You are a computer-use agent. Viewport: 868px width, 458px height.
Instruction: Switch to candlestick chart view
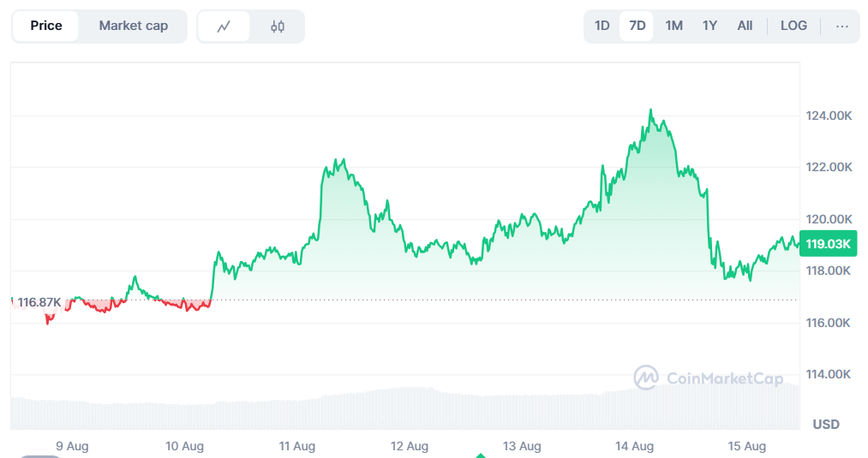pos(278,27)
